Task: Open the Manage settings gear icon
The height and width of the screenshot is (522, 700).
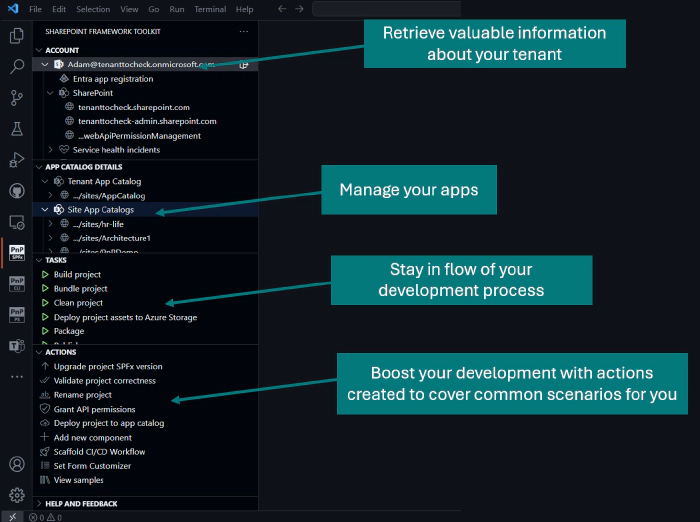Action: pos(16,495)
